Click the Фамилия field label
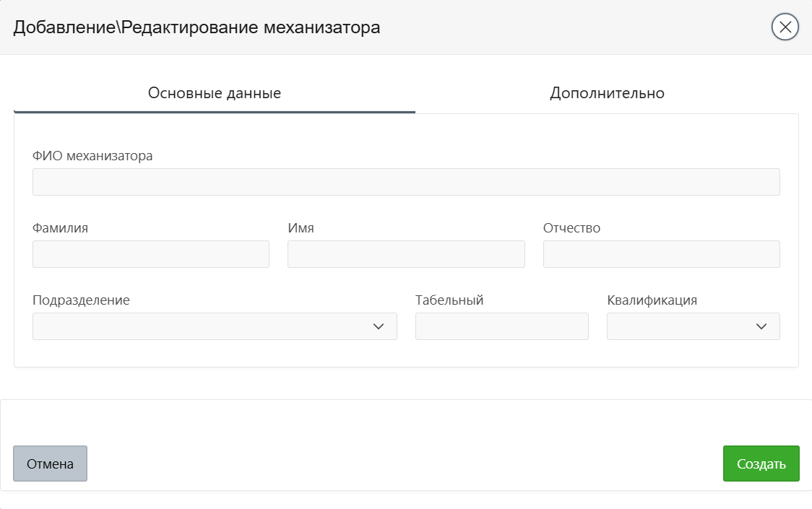 pos(60,228)
